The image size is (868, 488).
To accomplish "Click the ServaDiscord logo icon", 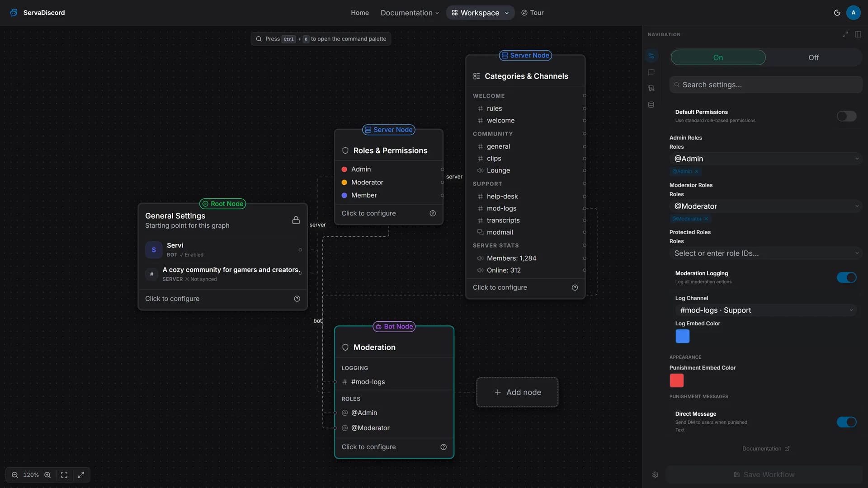I will coord(14,13).
